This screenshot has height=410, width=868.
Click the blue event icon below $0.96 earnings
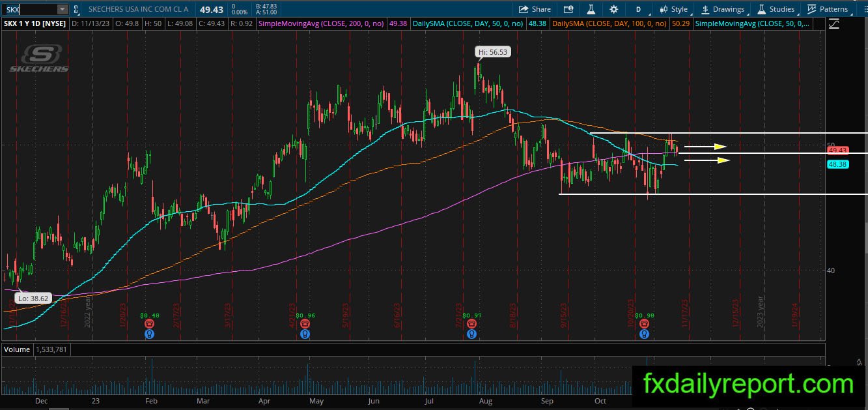[305, 334]
